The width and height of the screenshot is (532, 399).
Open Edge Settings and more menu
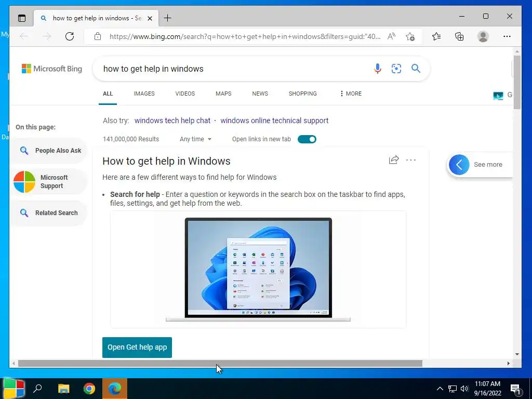tap(507, 36)
